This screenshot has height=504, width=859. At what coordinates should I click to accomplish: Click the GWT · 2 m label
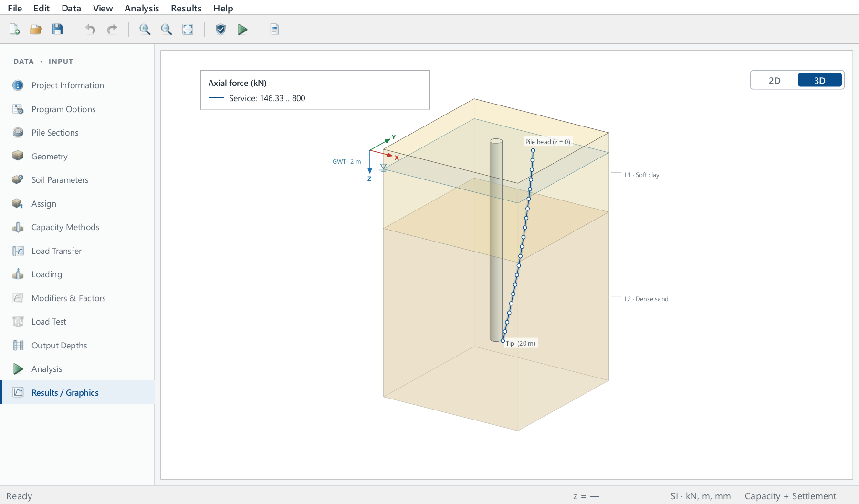346,162
